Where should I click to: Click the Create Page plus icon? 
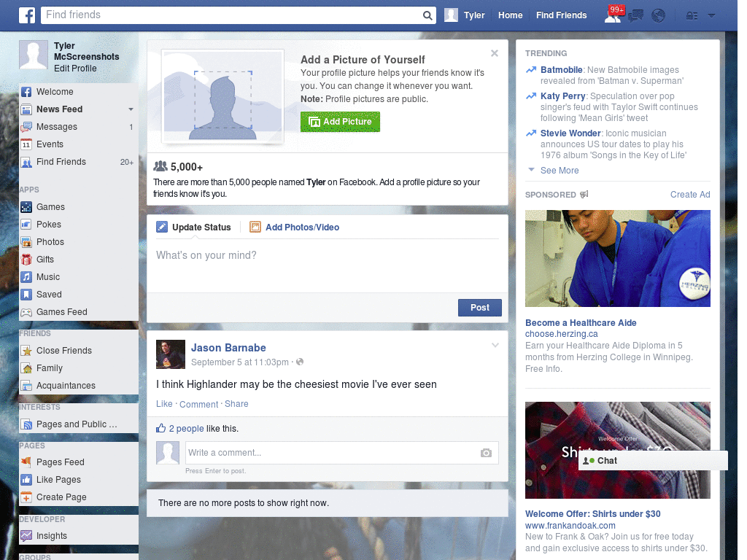click(26, 497)
